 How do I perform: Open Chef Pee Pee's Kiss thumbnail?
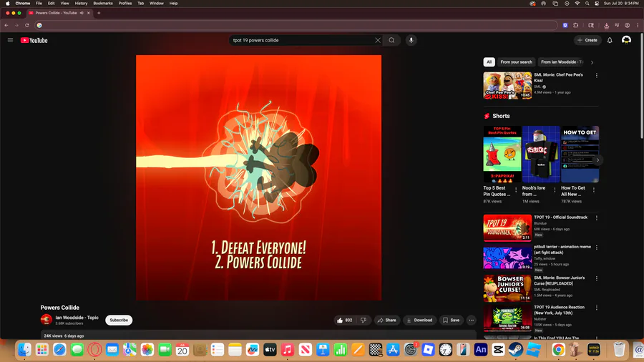[507, 85]
